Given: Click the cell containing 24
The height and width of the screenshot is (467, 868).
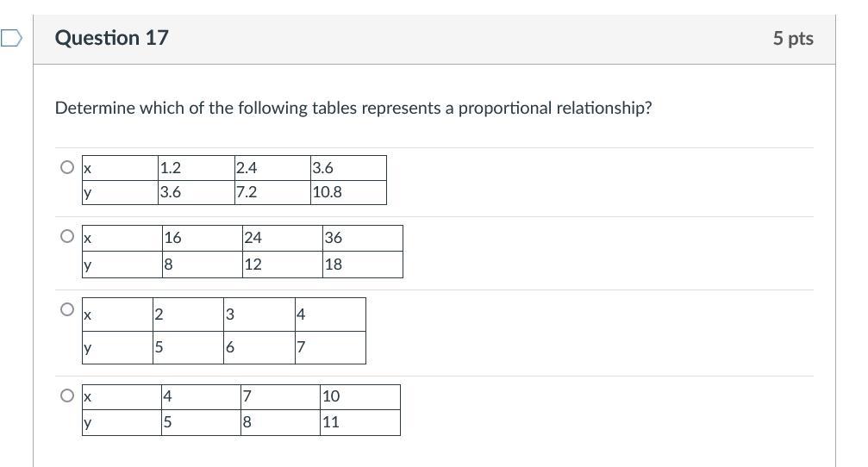Looking at the screenshot, I should pos(282,239).
